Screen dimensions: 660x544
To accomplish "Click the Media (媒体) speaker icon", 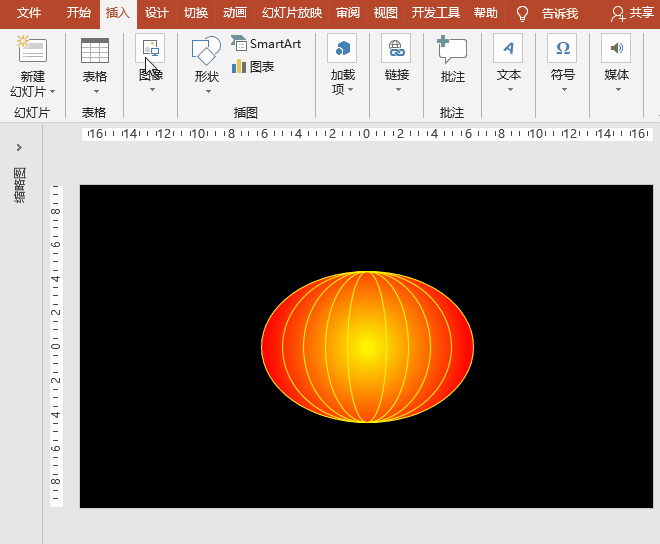I will pos(616,48).
